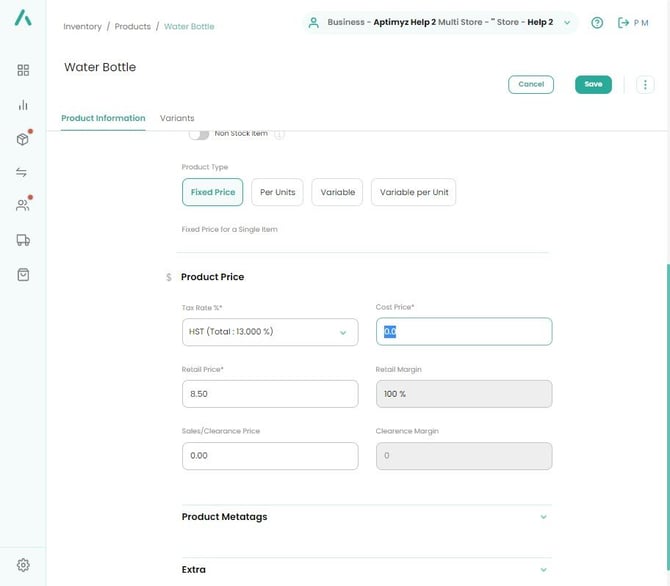
Task: Toggle the Non Stock Item switch
Action: (x=199, y=134)
